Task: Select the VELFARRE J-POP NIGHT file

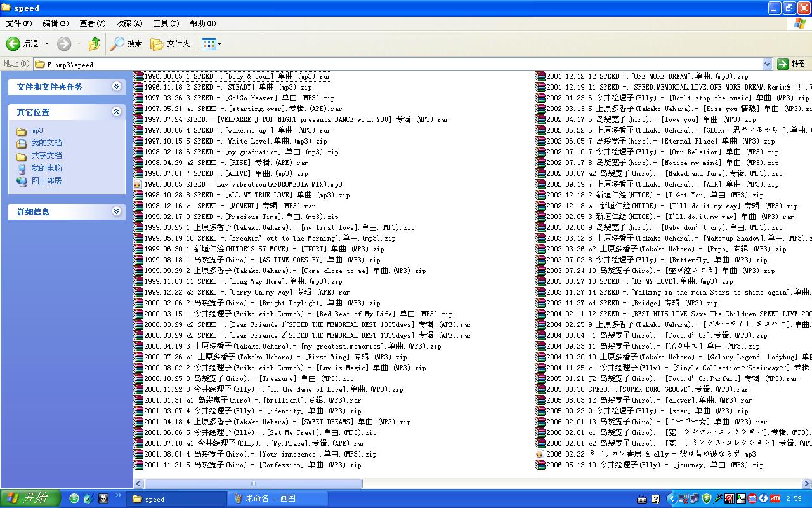Action: (x=296, y=119)
